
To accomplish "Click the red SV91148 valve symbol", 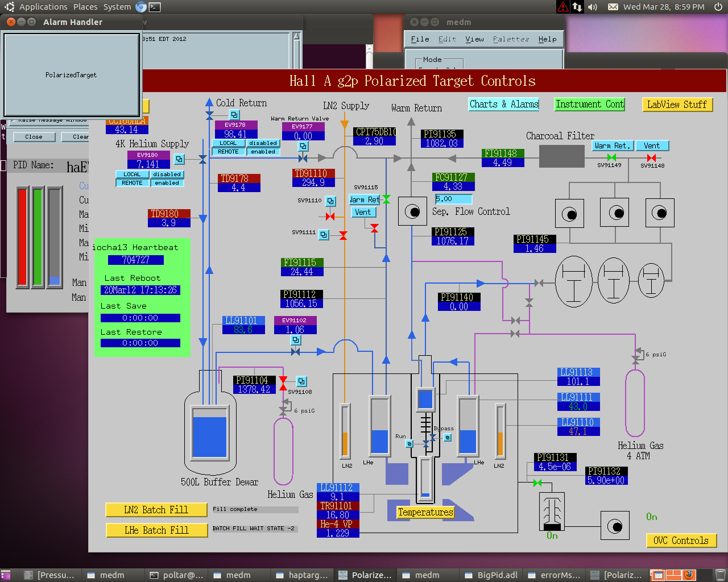I will click(651, 157).
